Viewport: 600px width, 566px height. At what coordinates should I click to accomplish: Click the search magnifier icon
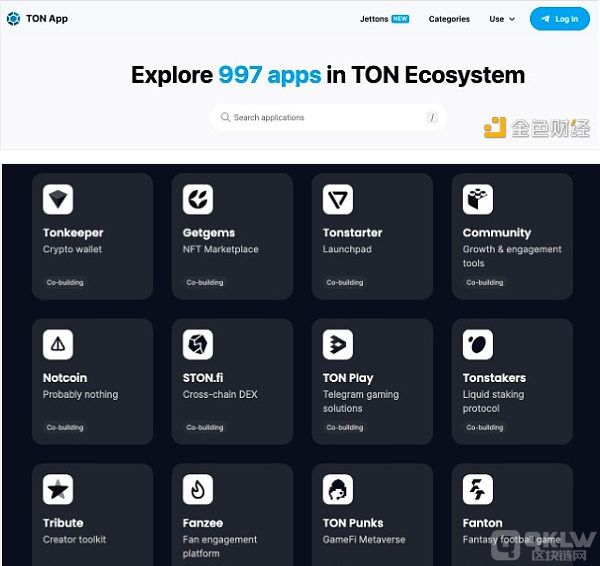coord(225,117)
